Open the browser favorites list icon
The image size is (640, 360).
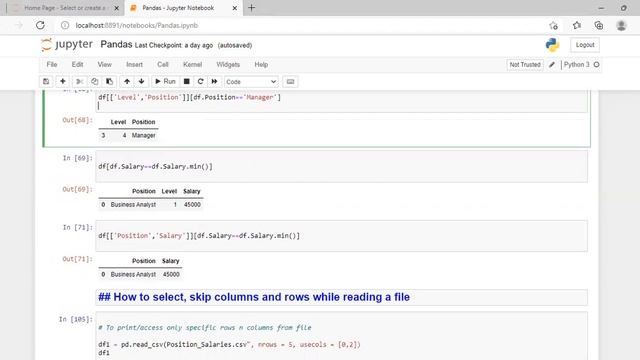click(576, 25)
